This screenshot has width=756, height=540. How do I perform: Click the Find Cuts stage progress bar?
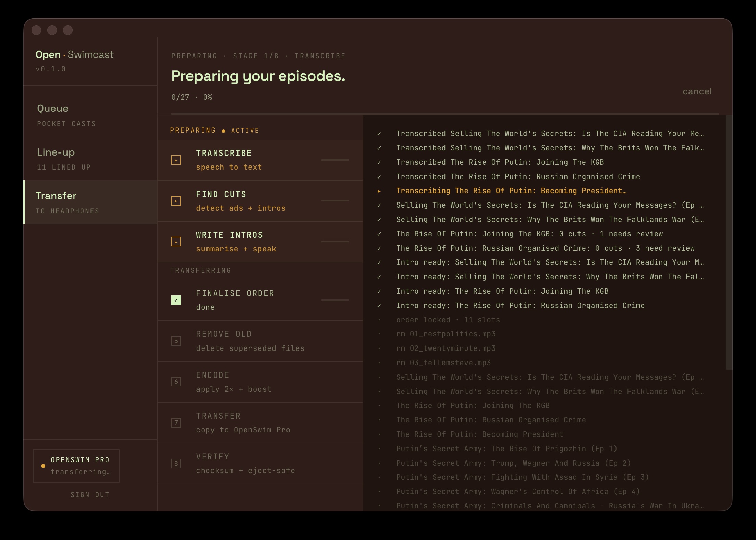(x=335, y=201)
